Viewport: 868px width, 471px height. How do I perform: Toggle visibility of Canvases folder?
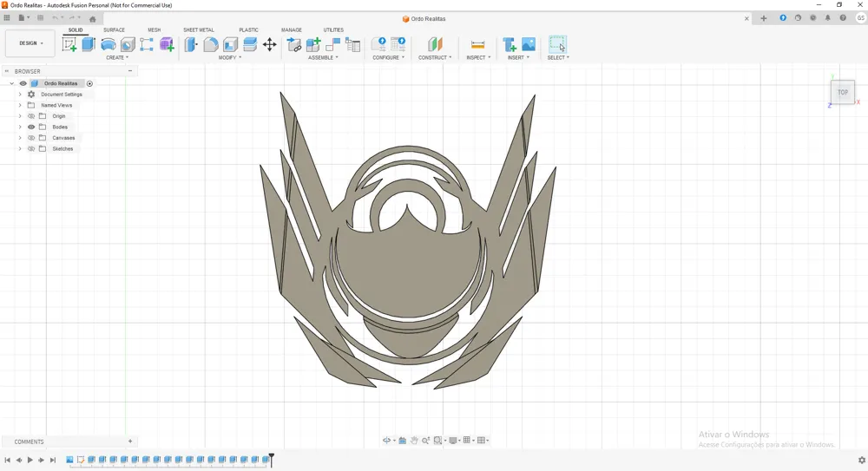point(31,138)
